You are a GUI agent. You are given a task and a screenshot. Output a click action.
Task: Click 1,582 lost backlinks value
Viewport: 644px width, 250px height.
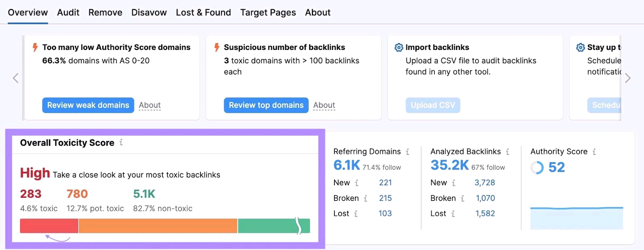point(485,213)
